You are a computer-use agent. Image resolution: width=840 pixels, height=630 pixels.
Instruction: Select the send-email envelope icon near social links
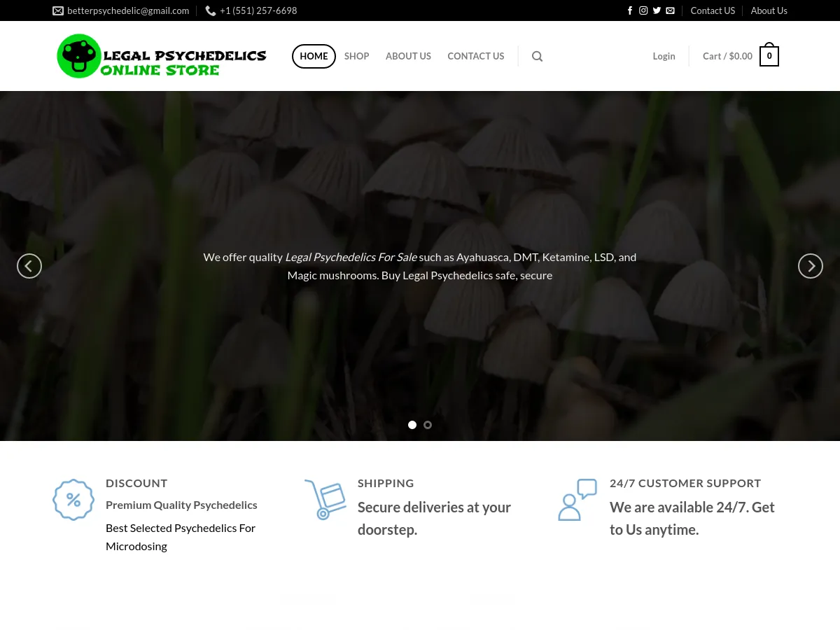pos(670,10)
